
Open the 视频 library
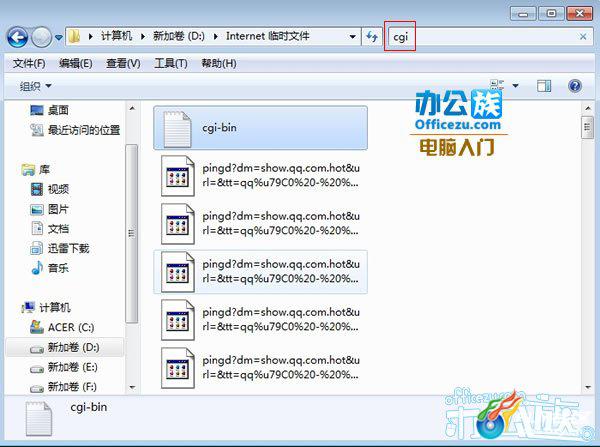[58, 189]
